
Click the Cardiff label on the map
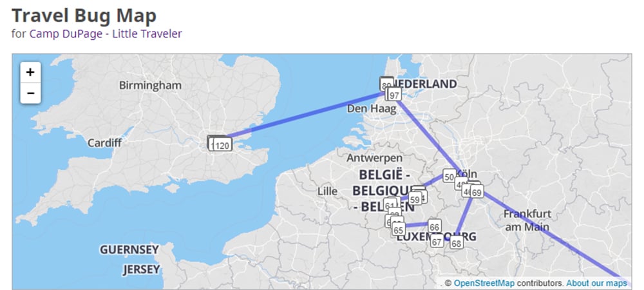(105, 143)
